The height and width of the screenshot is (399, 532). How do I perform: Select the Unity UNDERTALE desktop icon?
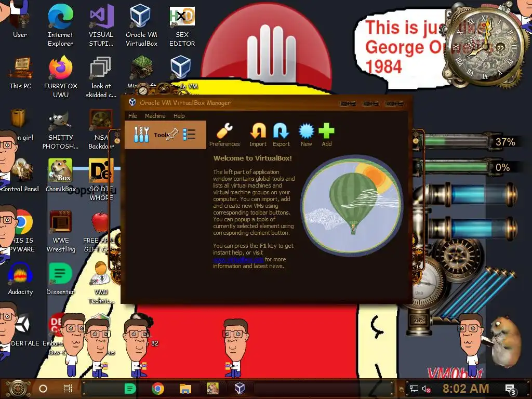pyautogui.click(x=22, y=329)
